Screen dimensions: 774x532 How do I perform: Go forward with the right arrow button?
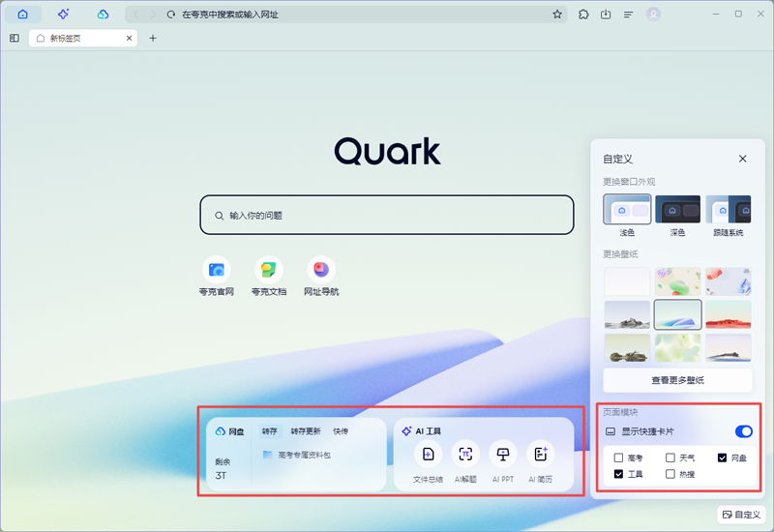pyautogui.click(x=154, y=15)
